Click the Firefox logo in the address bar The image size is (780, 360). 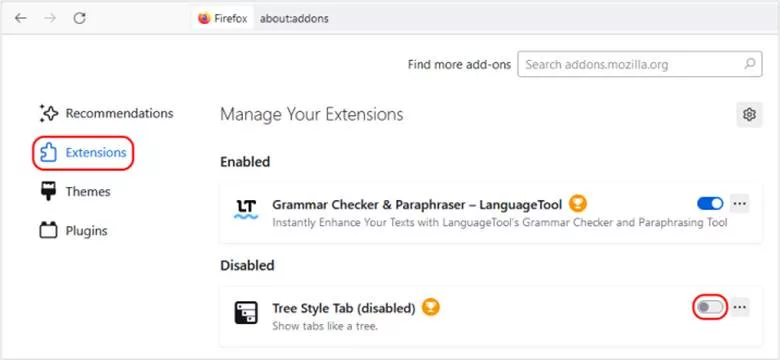204,18
